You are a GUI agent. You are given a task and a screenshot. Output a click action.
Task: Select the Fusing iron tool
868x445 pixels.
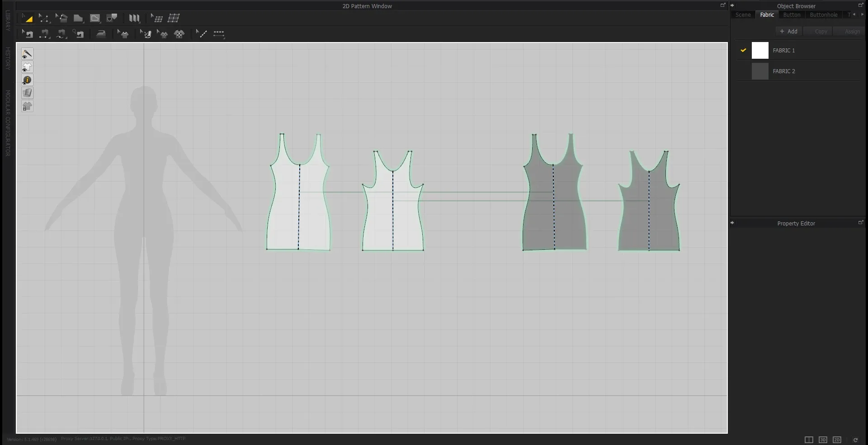tap(101, 34)
